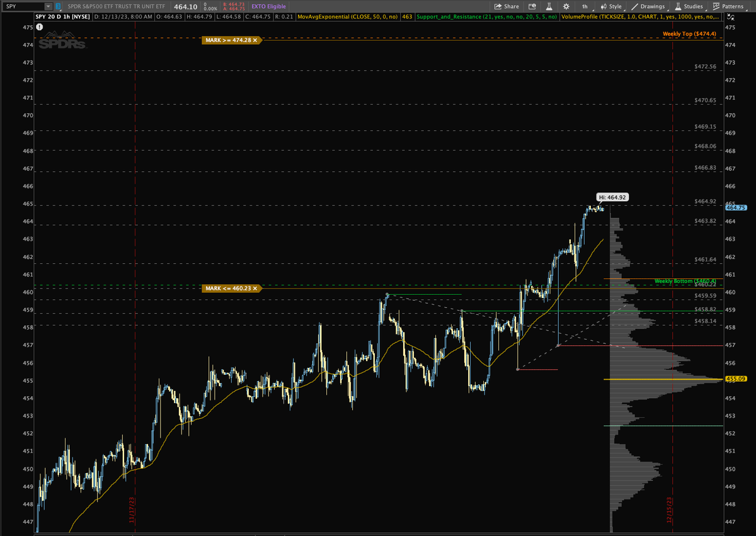Click the $466.83 level label
The image size is (756, 536).
click(706, 168)
